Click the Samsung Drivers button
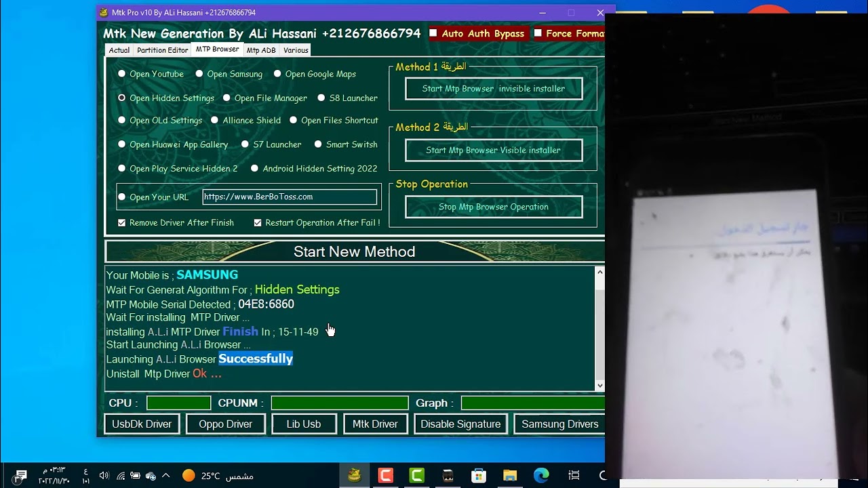This screenshot has height=488, width=868. (559, 424)
